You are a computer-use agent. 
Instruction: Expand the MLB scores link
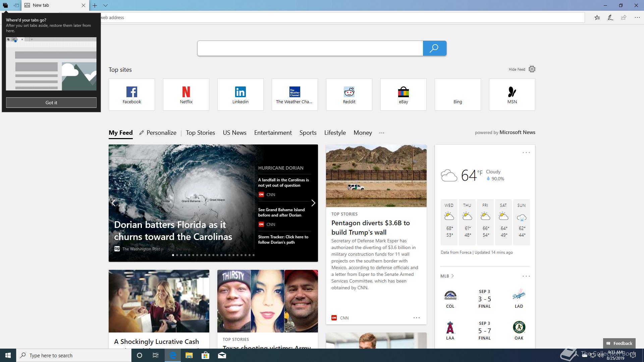[x=447, y=276]
